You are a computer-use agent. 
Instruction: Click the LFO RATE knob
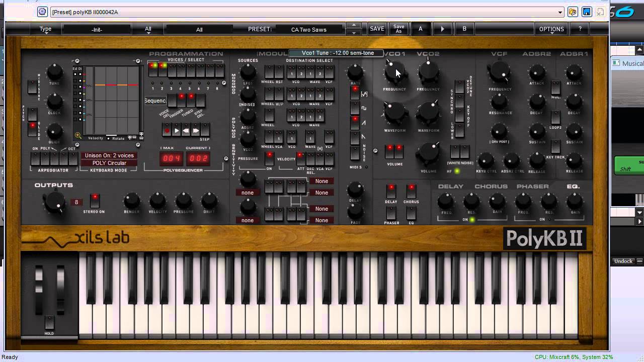click(355, 72)
